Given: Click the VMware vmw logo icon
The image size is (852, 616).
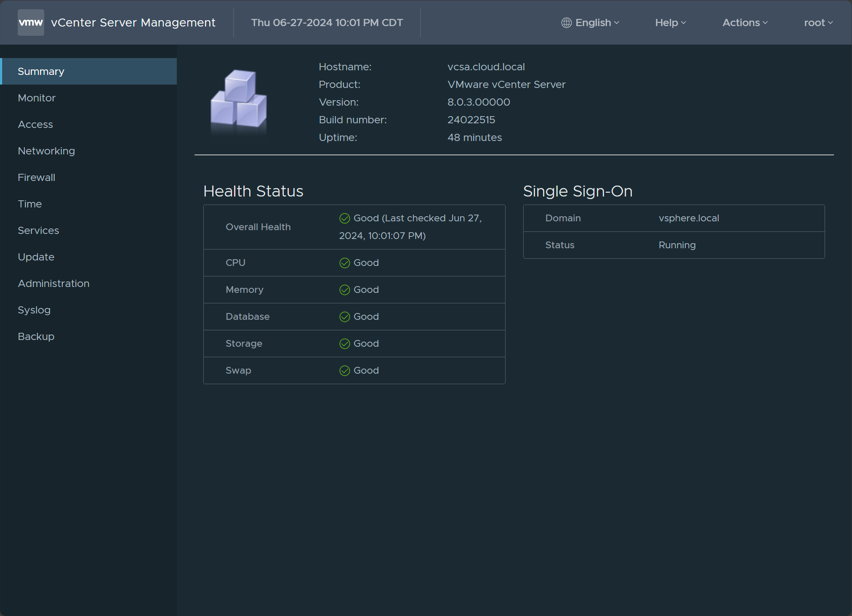Looking at the screenshot, I should coord(31,22).
